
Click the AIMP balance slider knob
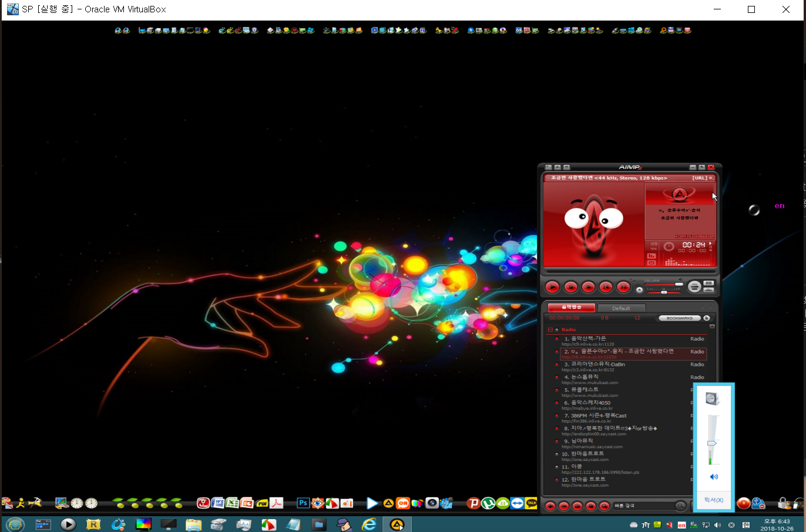point(664,292)
